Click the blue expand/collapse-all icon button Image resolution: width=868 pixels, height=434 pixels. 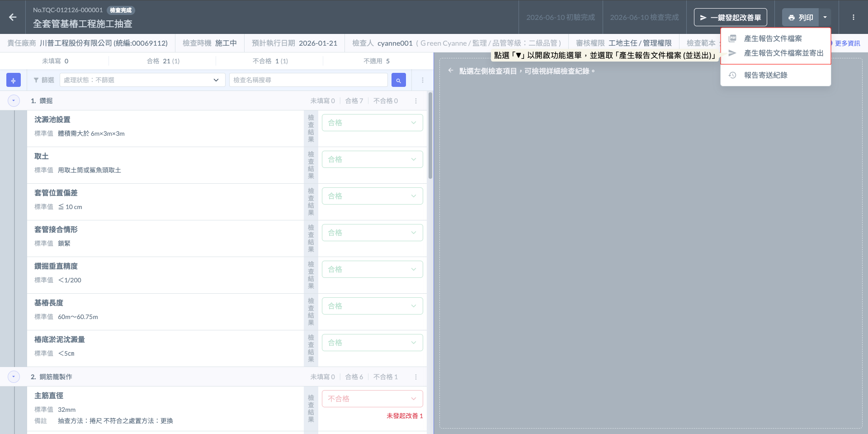coord(14,80)
